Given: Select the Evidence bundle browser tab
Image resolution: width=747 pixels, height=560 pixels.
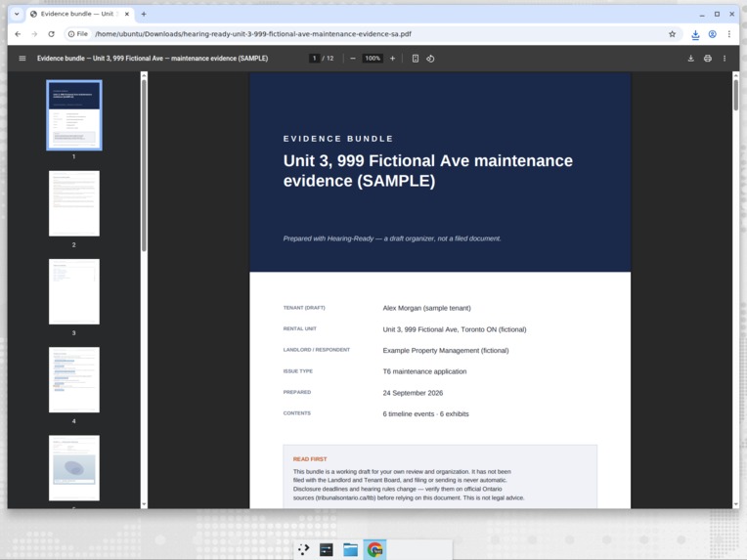Looking at the screenshot, I should (x=80, y=14).
